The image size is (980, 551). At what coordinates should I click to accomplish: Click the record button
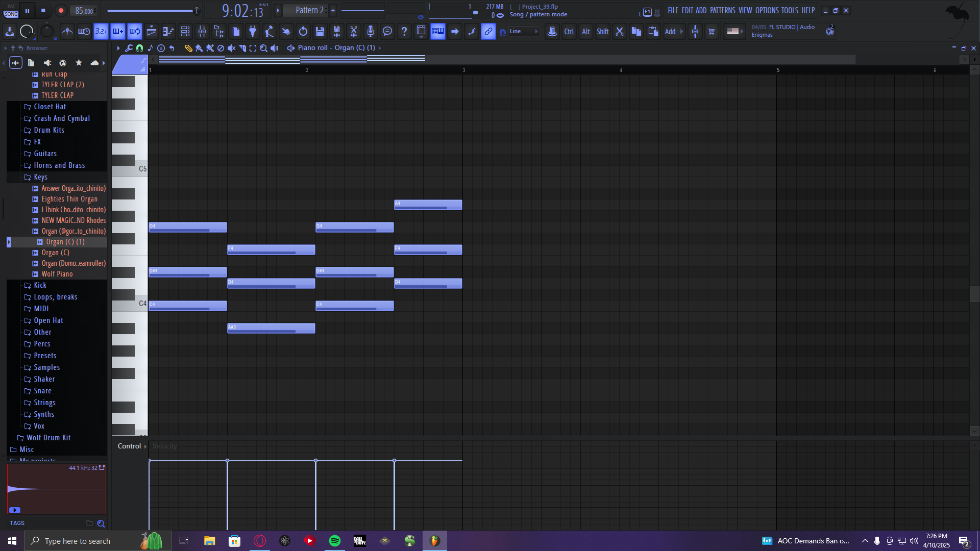click(x=61, y=10)
